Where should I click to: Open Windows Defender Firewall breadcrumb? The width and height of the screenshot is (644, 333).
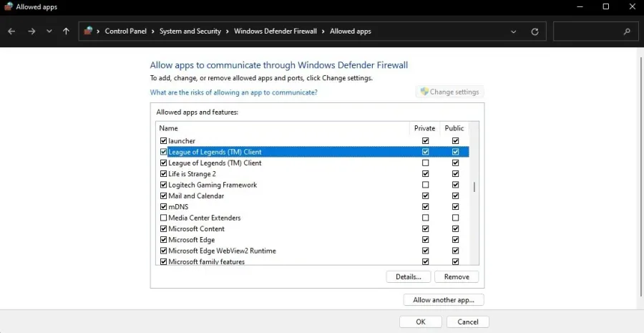pos(275,32)
